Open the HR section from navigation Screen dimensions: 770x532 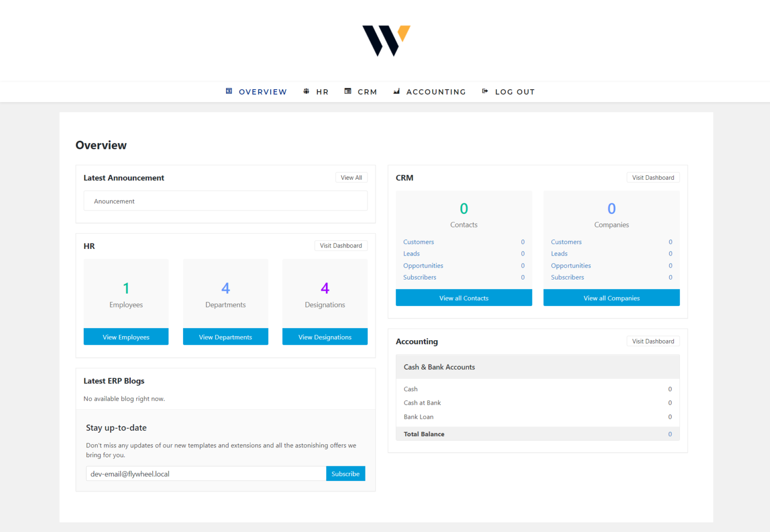tap(322, 92)
